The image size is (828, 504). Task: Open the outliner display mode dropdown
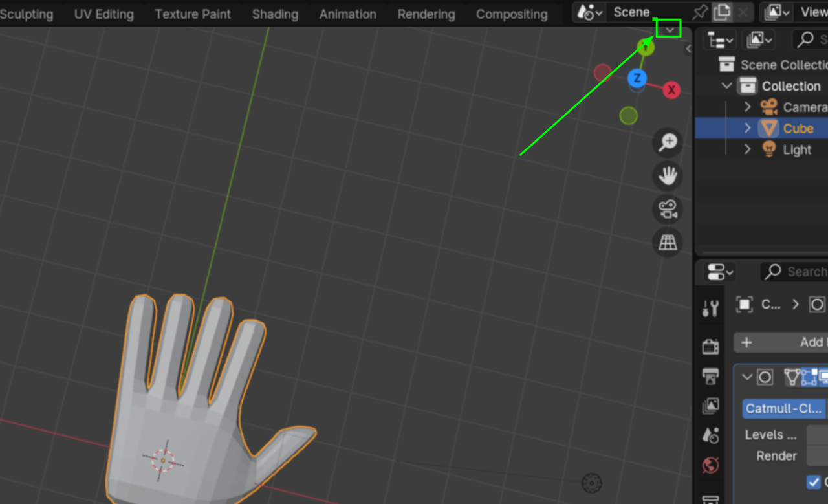(x=759, y=40)
